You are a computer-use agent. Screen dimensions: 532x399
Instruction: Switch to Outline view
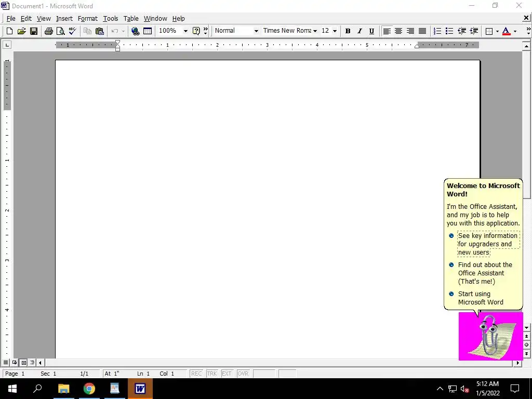click(32, 363)
